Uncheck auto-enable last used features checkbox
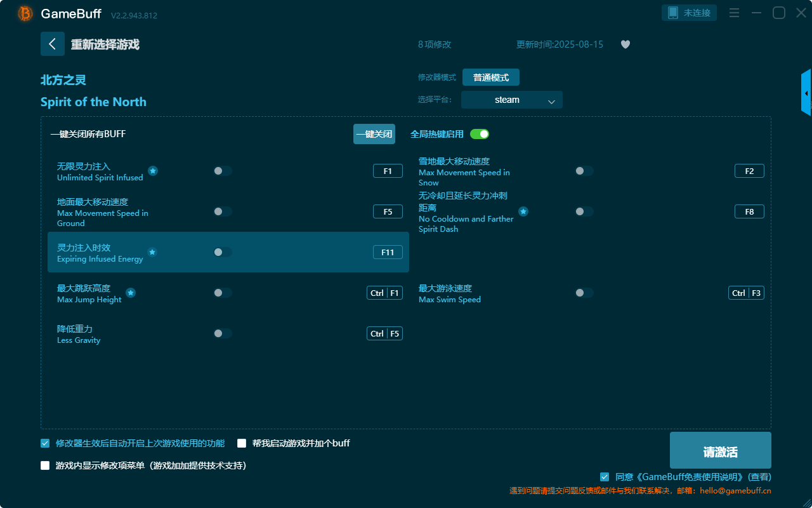Image resolution: width=812 pixels, height=508 pixels. (x=45, y=443)
